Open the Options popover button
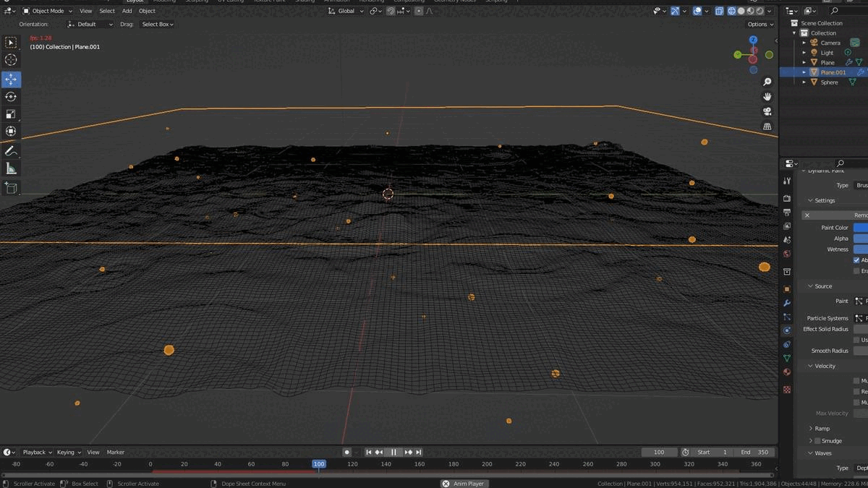The width and height of the screenshot is (868, 488). (759, 24)
